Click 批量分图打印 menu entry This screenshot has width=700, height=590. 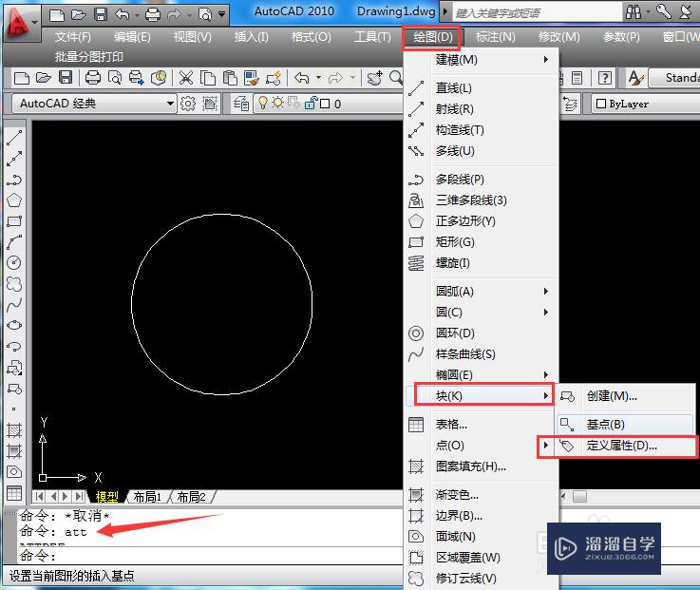(x=89, y=57)
